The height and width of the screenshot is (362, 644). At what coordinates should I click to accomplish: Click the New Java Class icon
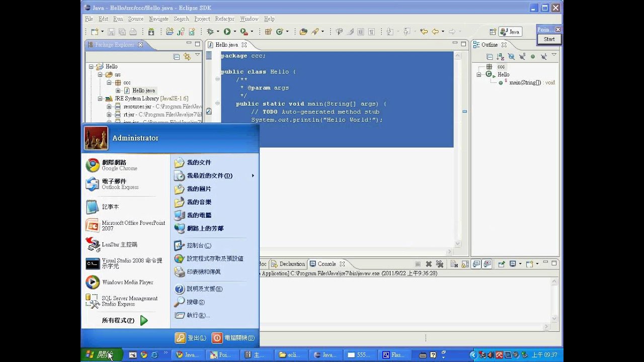pos(280,32)
